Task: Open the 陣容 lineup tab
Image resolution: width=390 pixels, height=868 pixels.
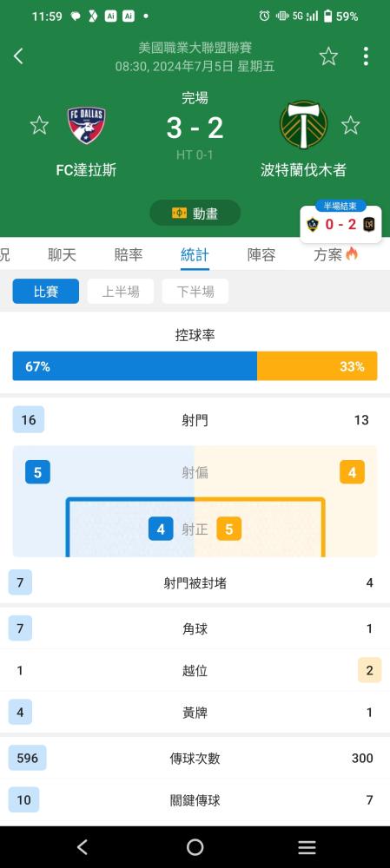Action: tap(261, 254)
